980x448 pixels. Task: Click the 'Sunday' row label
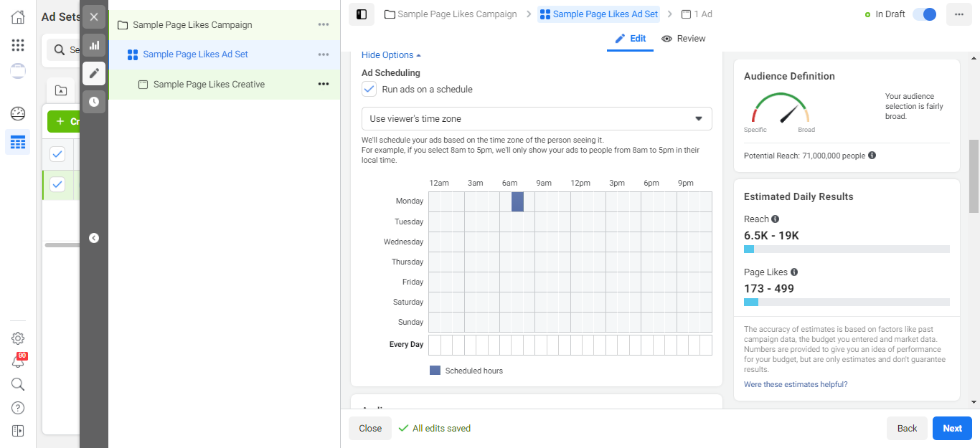coord(411,323)
